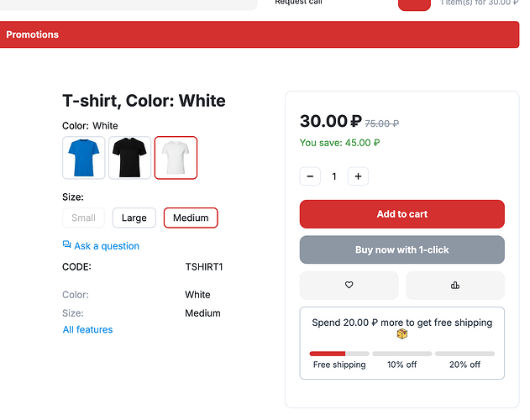Open the Ask a question link
Viewport: 530px width, 420px height.
point(107,246)
